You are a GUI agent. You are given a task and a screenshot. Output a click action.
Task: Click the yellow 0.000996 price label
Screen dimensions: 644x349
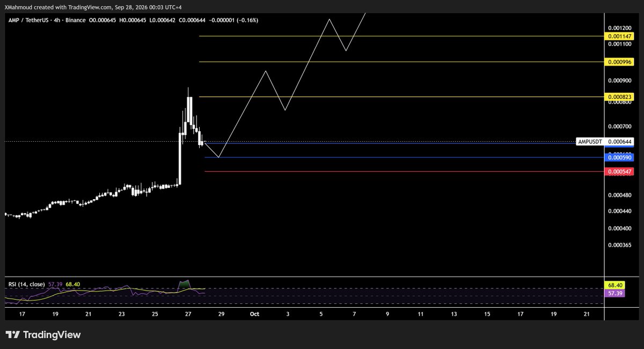click(619, 62)
